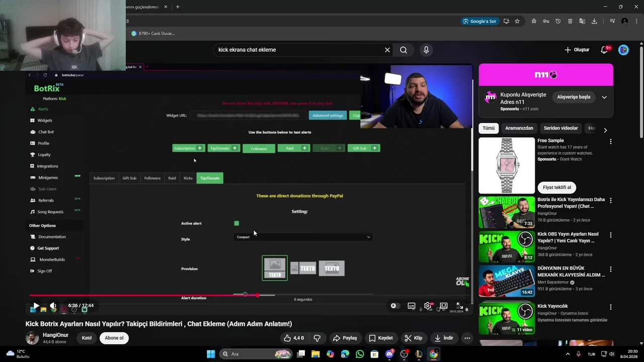Click the Katıl join button

click(x=87, y=338)
